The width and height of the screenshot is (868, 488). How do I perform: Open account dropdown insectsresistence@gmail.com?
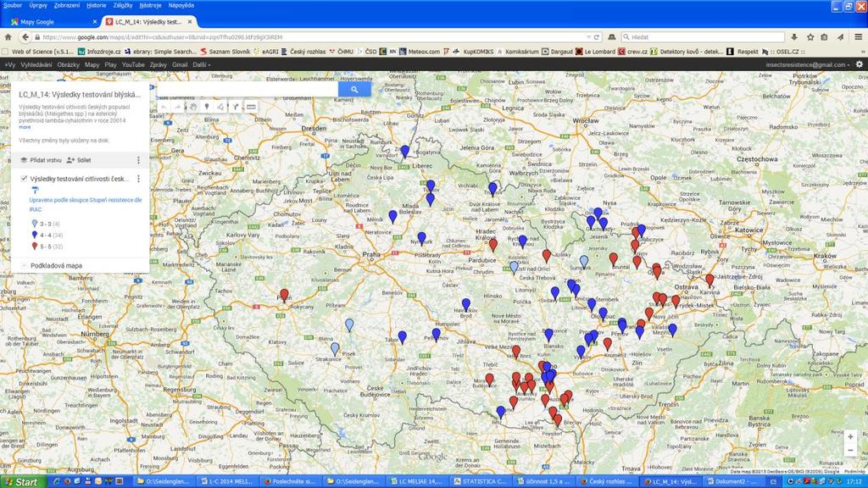[808, 64]
